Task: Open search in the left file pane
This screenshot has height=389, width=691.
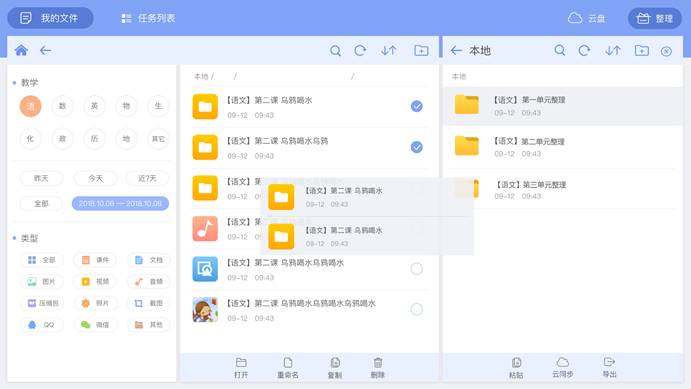Action: (335, 51)
